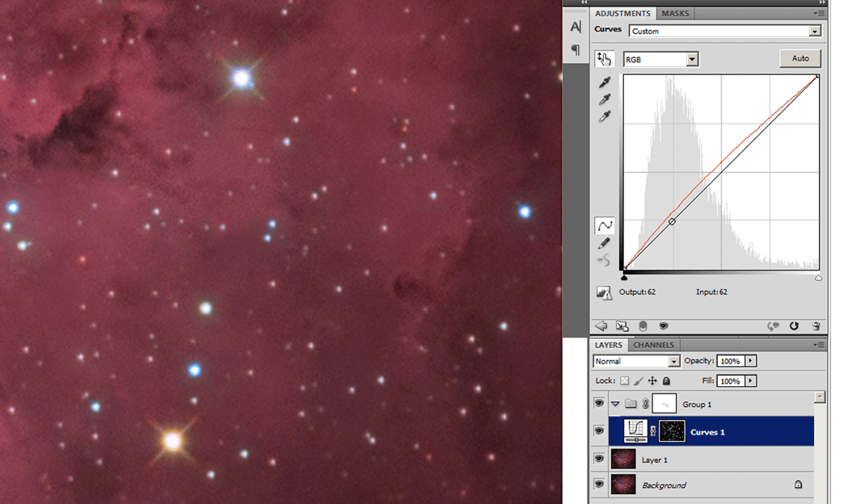Switch to the Channels tab

pos(653,345)
